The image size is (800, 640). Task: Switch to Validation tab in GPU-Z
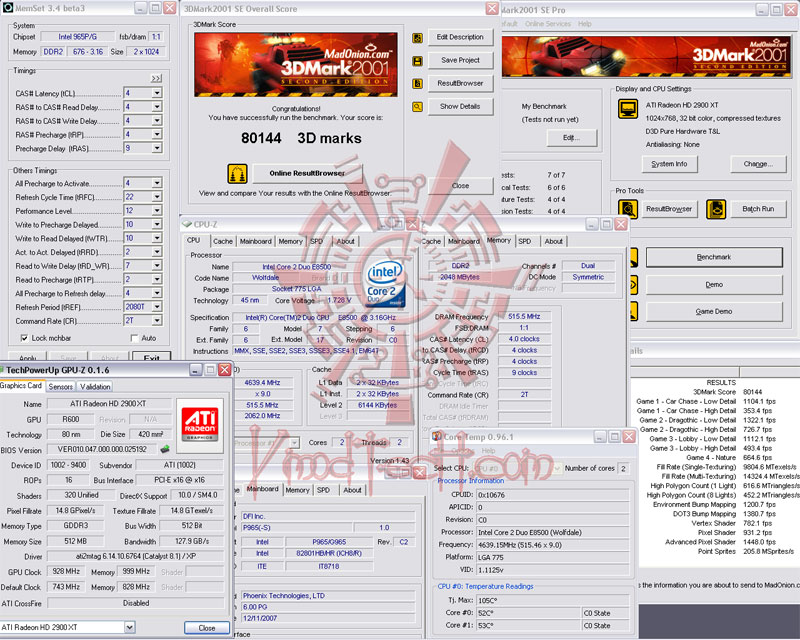pyautogui.click(x=95, y=387)
